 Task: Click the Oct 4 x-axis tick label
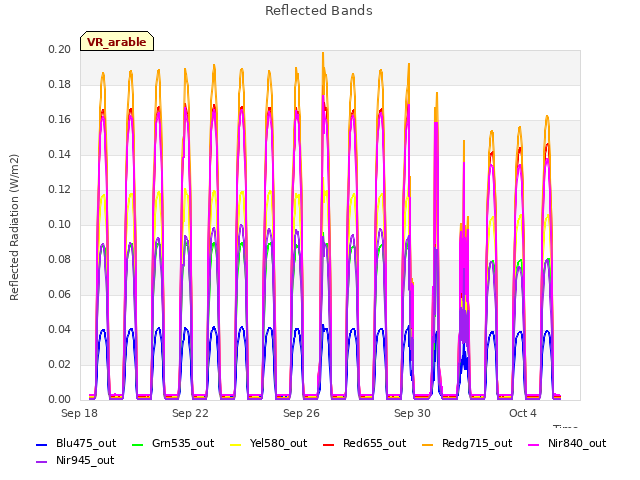pyautogui.click(x=522, y=413)
